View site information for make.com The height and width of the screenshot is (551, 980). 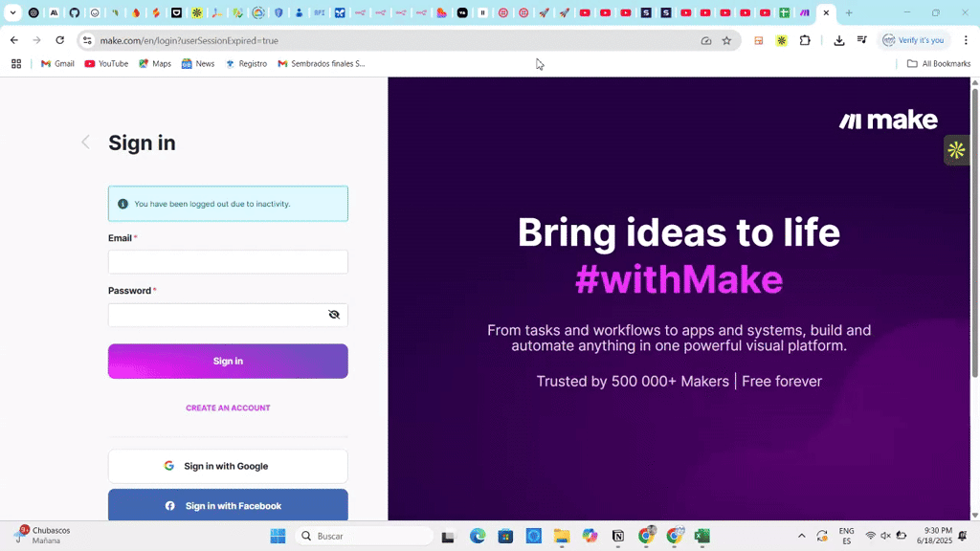[x=87, y=40]
